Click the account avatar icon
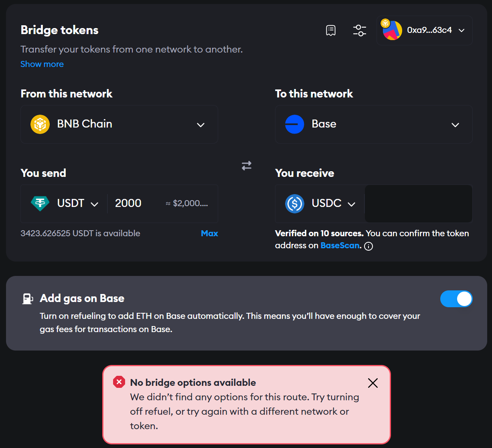492x448 pixels. 392,30
